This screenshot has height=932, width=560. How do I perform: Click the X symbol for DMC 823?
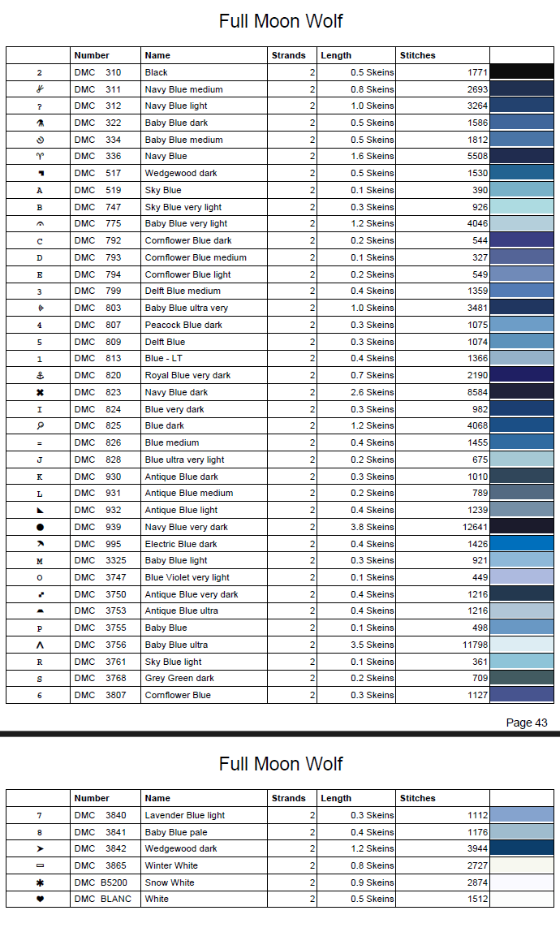click(40, 392)
